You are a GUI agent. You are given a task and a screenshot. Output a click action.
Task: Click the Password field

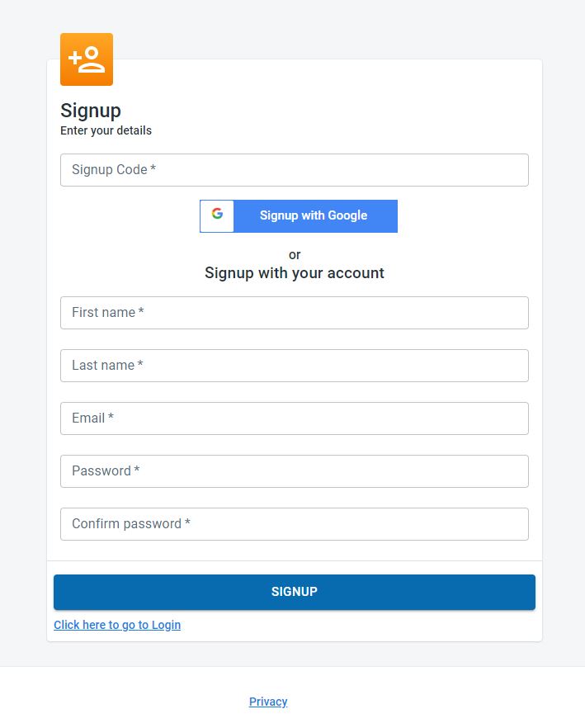click(x=294, y=471)
